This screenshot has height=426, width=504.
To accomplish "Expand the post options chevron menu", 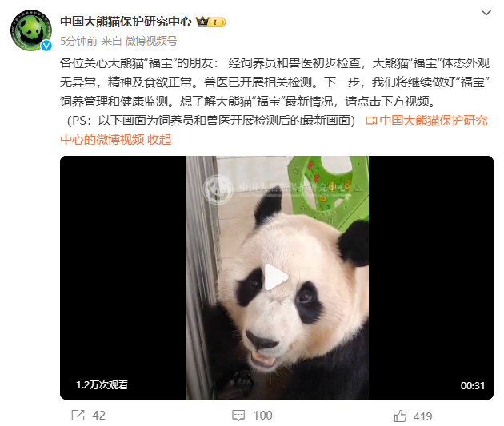I will pyautogui.click(x=486, y=13).
